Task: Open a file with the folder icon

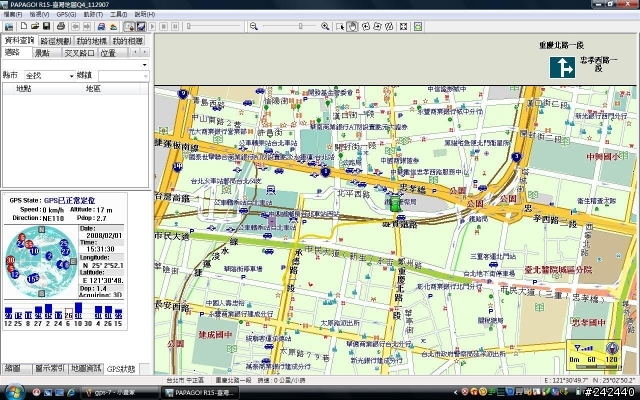Action: pyautogui.click(x=35, y=27)
